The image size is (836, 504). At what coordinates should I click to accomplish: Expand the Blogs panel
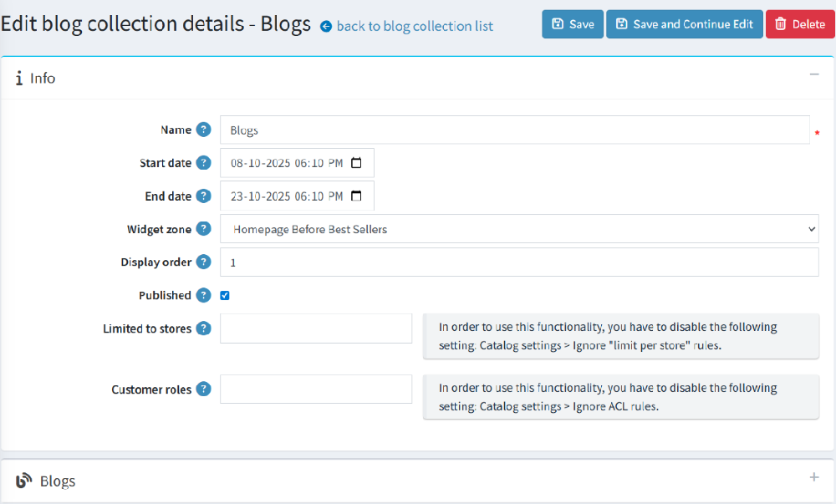point(813,477)
